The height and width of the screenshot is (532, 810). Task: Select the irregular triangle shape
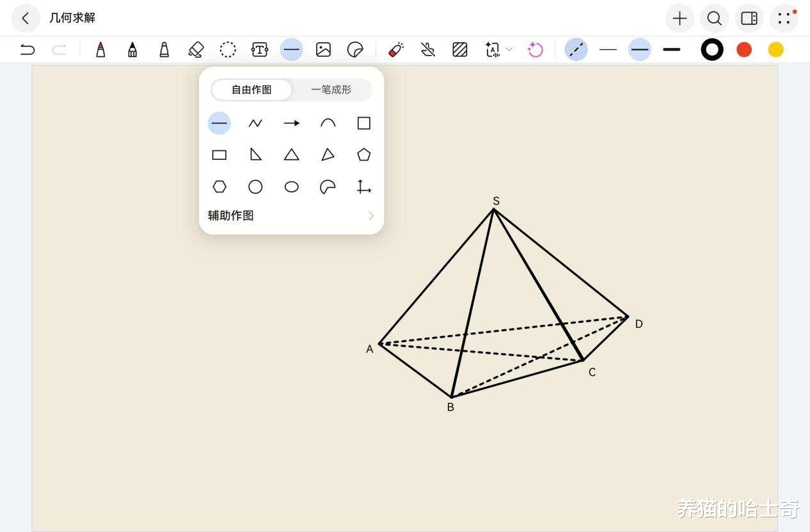328,154
